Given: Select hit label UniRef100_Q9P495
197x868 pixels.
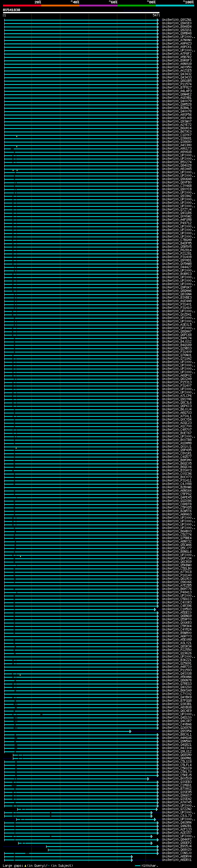Looking at the screenshot, I should 176,450.
